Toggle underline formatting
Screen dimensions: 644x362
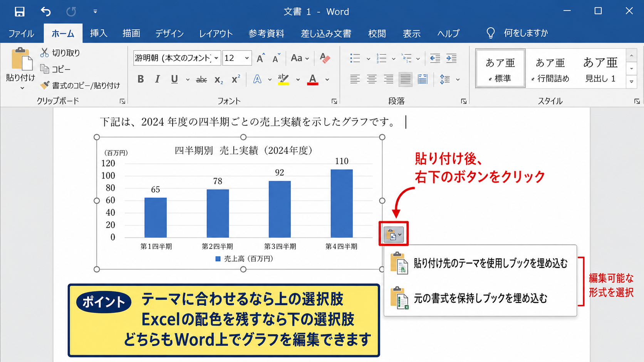pos(174,79)
